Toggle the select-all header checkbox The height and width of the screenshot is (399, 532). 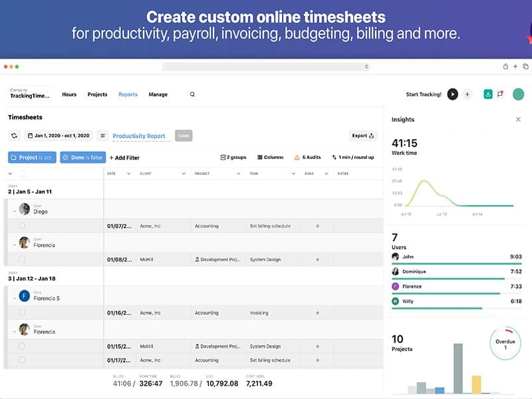coord(23,174)
